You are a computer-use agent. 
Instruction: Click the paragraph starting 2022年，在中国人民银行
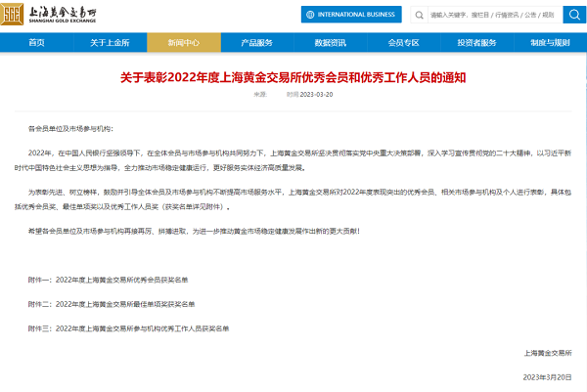click(293, 160)
